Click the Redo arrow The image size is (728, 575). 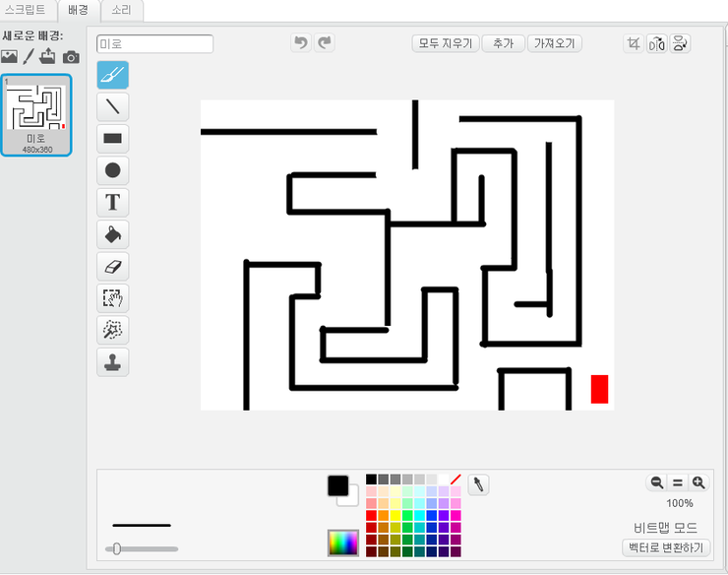(x=324, y=42)
